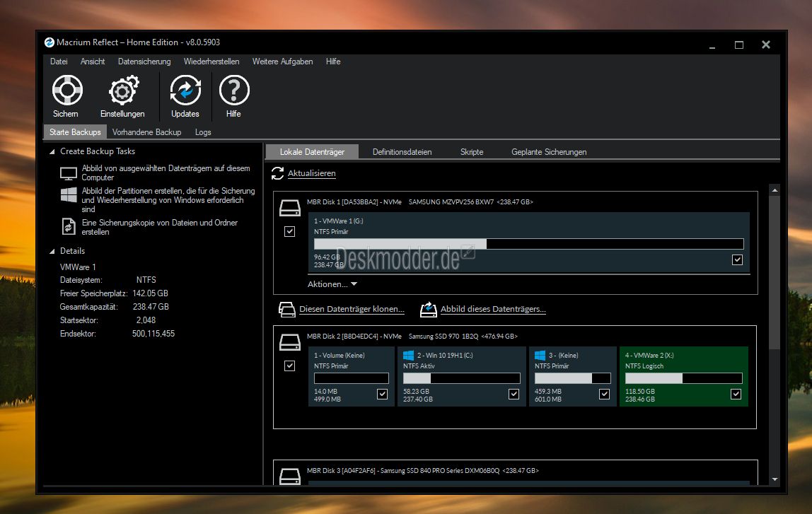Select the 1 - Volume (Keine) partition
Viewport: 812px width, 514px height.
[351, 376]
